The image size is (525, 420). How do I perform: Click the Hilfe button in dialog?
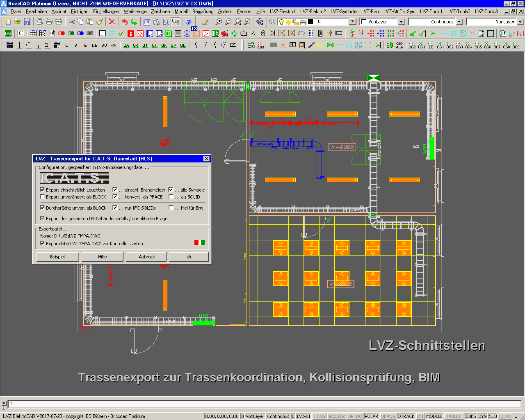point(103,257)
